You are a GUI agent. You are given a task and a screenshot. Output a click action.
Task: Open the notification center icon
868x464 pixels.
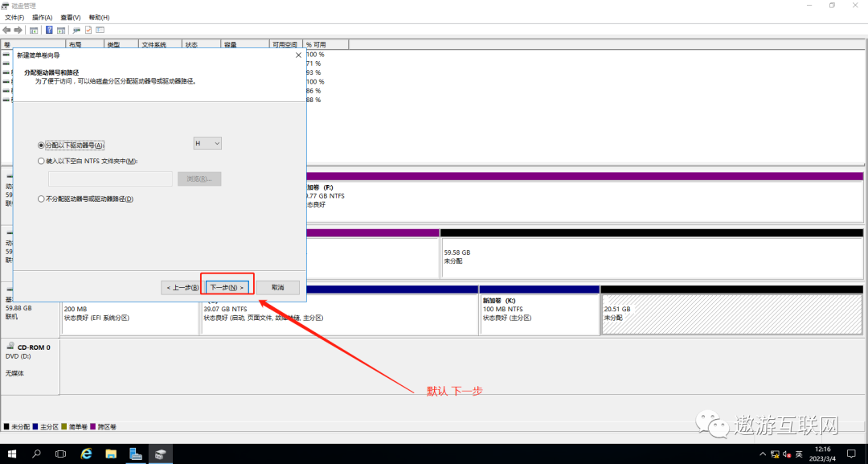[x=851, y=454]
